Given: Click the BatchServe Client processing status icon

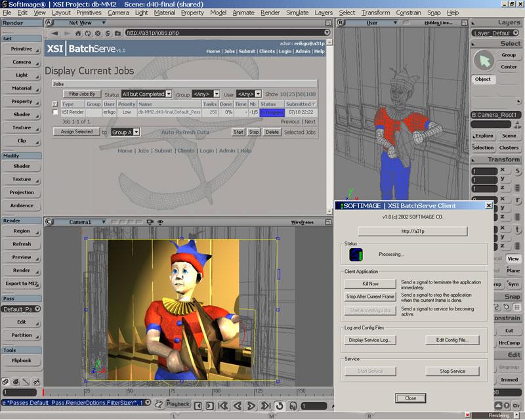Looking at the screenshot, I should coord(356,255).
